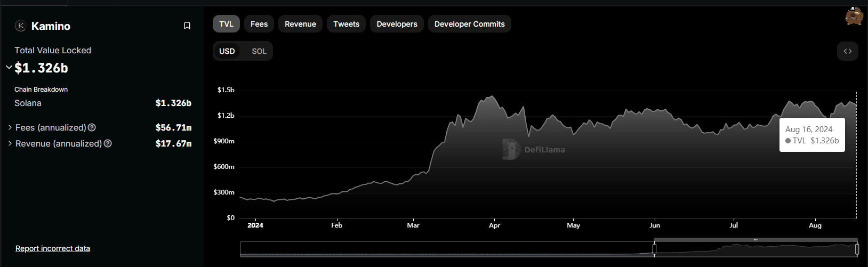Click the $17.67m revenue value
868x267 pixels.
point(173,143)
